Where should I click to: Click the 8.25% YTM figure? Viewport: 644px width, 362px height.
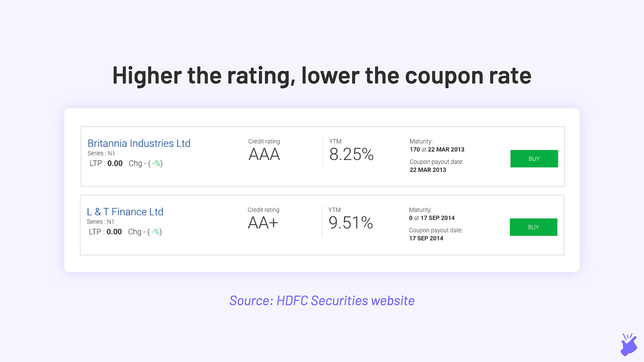click(x=352, y=154)
